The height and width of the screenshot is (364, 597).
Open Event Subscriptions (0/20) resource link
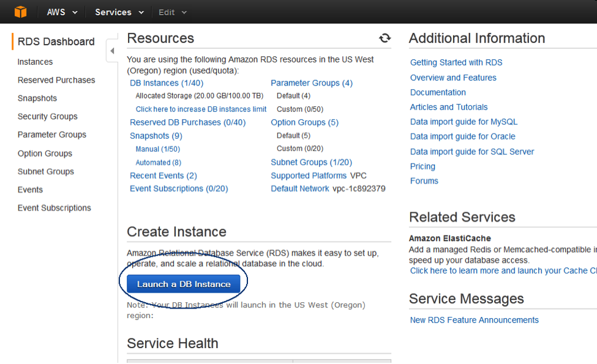click(179, 188)
